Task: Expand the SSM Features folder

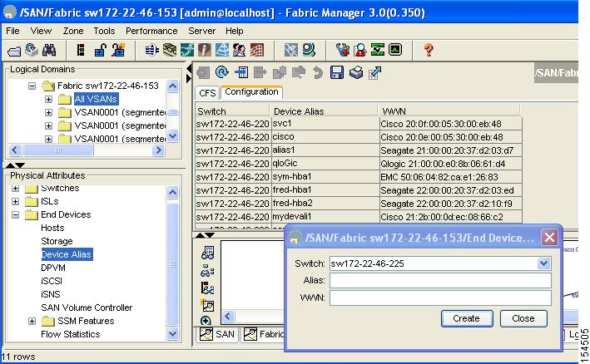Action: (32, 321)
